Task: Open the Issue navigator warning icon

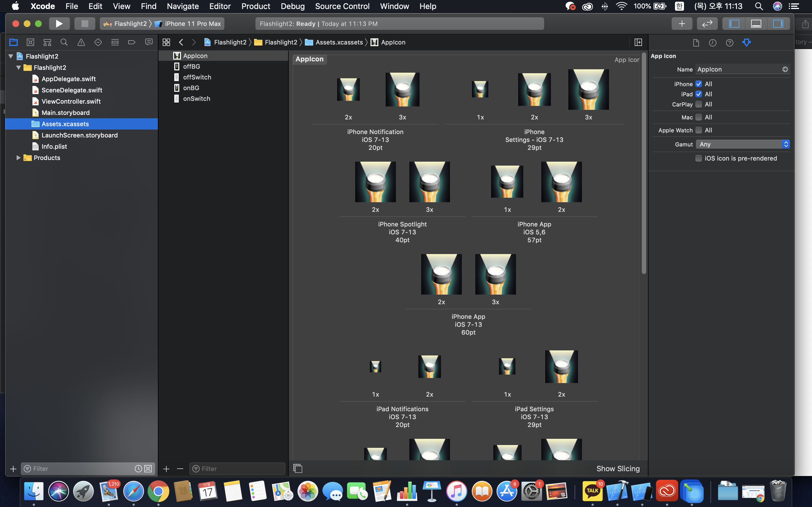Action: coord(81,42)
